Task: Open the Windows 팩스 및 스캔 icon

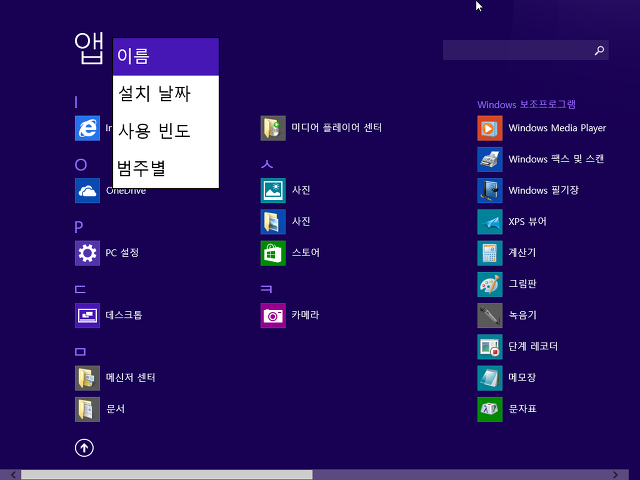Action: pyautogui.click(x=490, y=159)
